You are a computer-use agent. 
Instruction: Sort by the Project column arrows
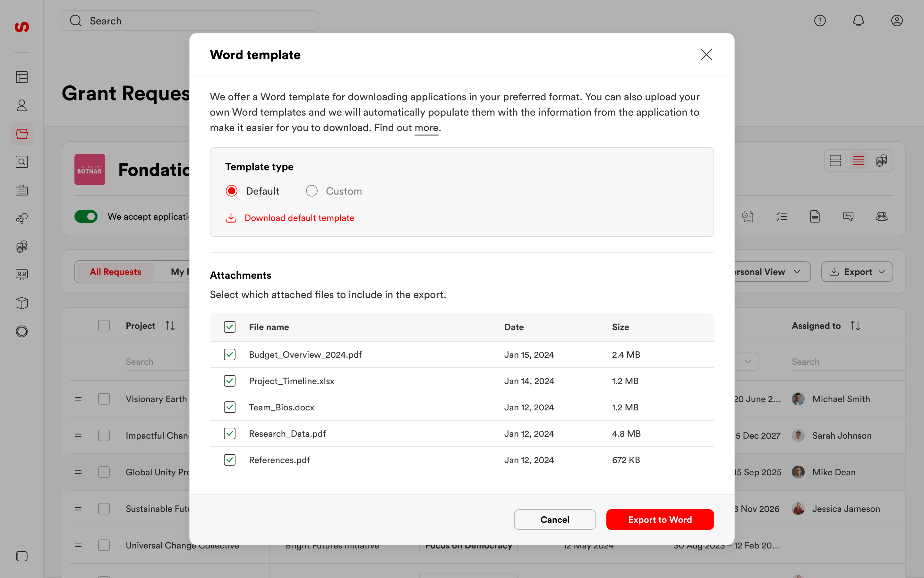pos(170,326)
